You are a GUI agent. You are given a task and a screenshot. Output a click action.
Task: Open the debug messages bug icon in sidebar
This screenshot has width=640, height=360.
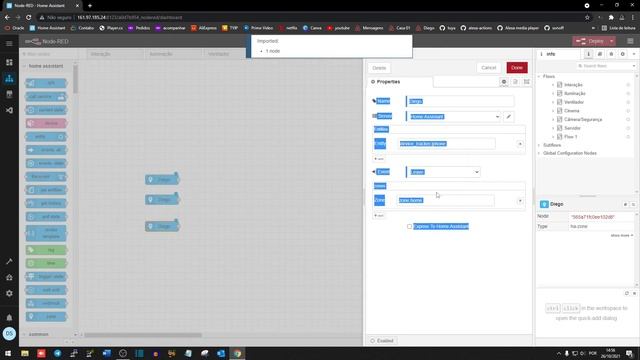(611, 54)
